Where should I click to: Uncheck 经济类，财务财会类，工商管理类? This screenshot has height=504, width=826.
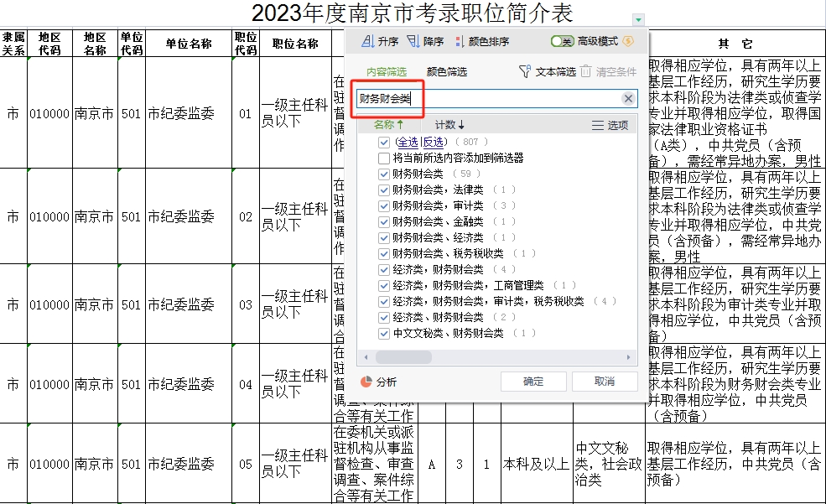384,285
